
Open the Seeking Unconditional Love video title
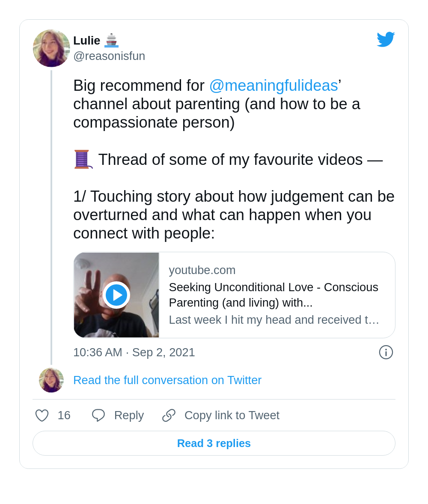pyautogui.click(x=273, y=295)
